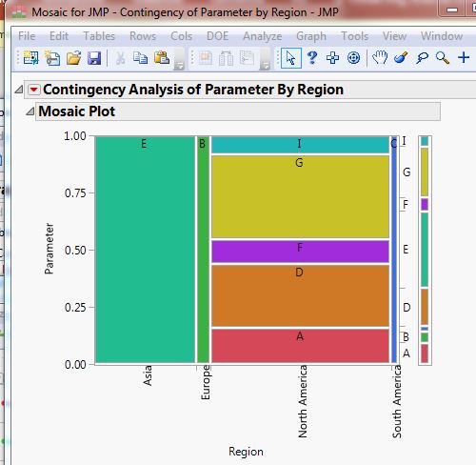Click the grayed data table toolbar icon
The image size is (476, 465).
[206, 58]
